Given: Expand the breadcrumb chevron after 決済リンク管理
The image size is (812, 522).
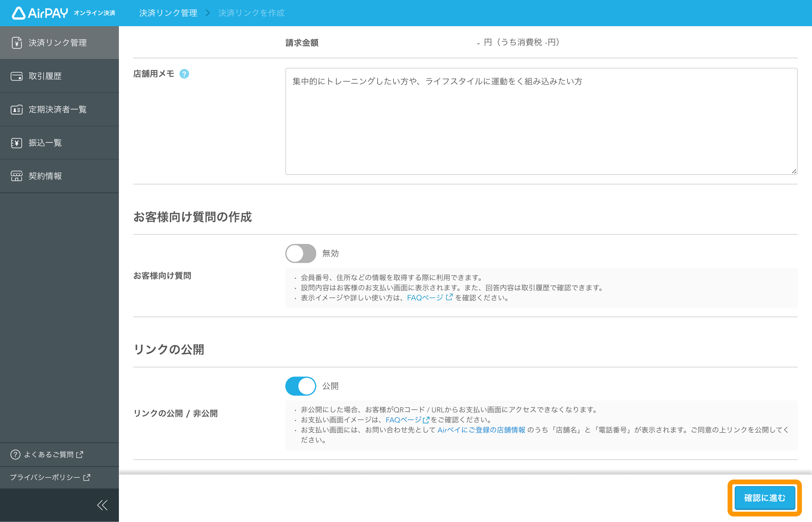Looking at the screenshot, I should (207, 13).
